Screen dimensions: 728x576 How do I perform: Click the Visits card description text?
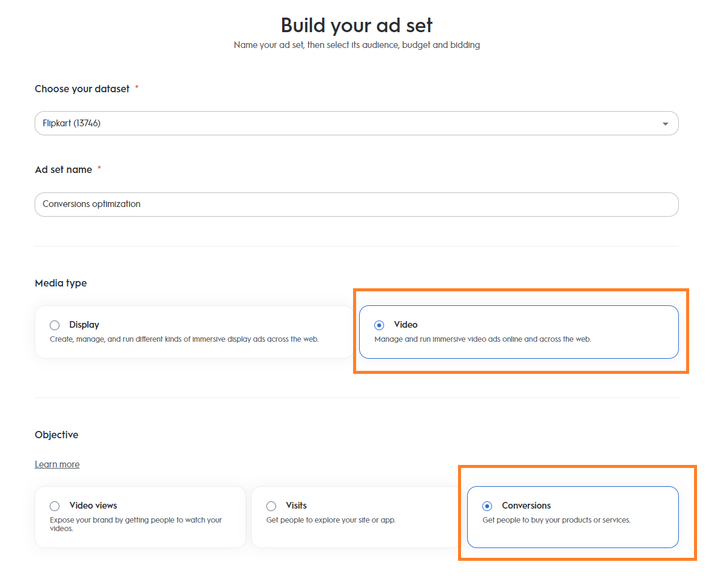(x=331, y=520)
